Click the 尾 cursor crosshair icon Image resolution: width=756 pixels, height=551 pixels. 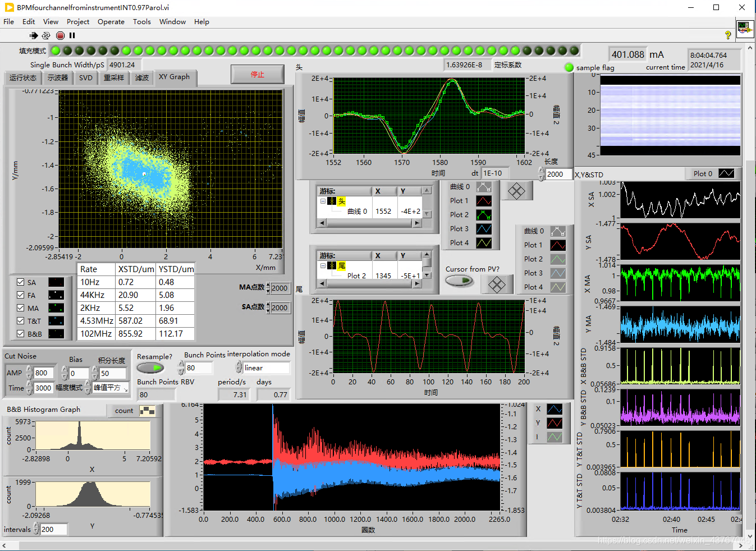coord(332,265)
